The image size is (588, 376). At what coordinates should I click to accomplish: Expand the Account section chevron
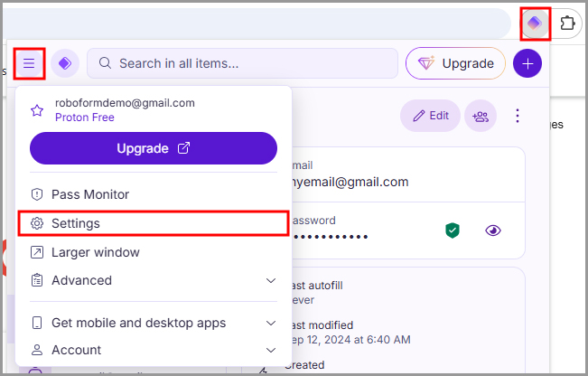271,351
